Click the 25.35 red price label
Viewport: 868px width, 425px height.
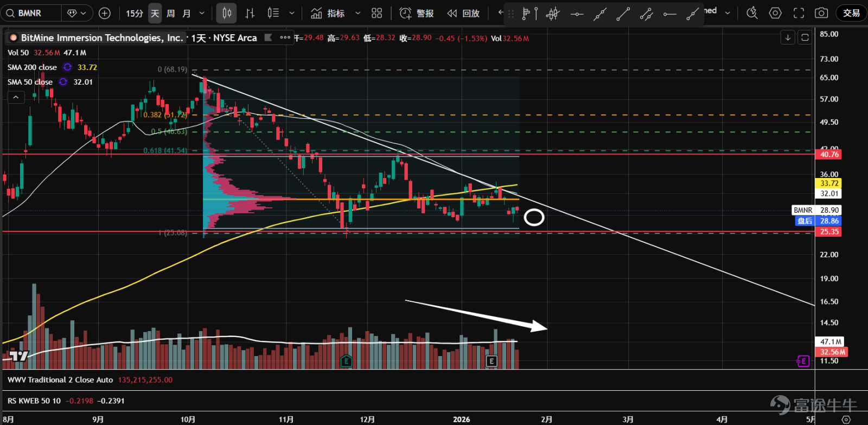(829, 232)
